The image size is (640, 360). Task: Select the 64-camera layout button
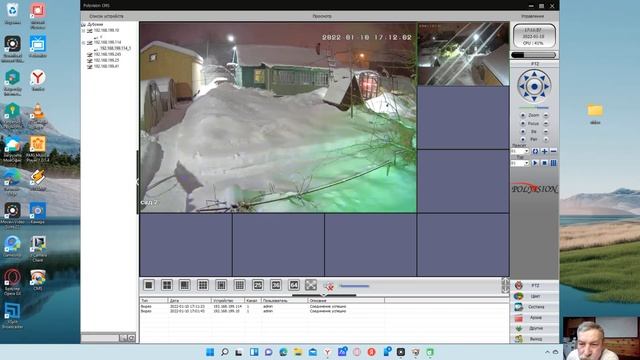coord(294,285)
